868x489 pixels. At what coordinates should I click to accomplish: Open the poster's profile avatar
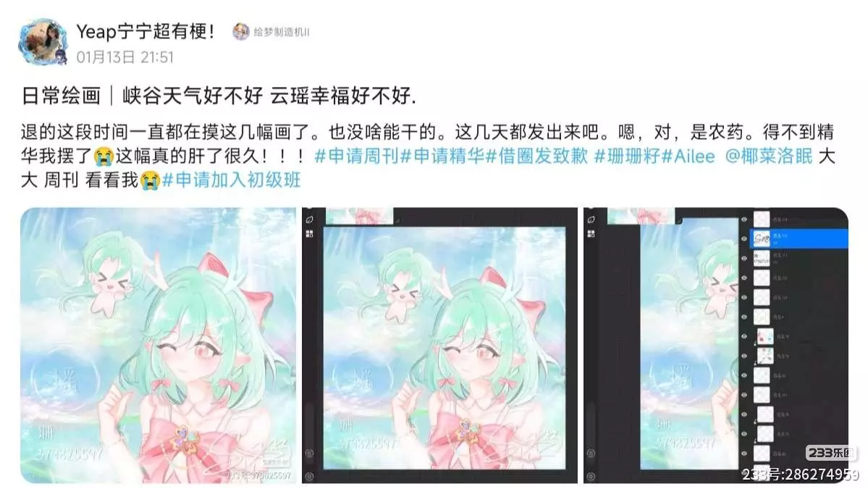(43, 43)
